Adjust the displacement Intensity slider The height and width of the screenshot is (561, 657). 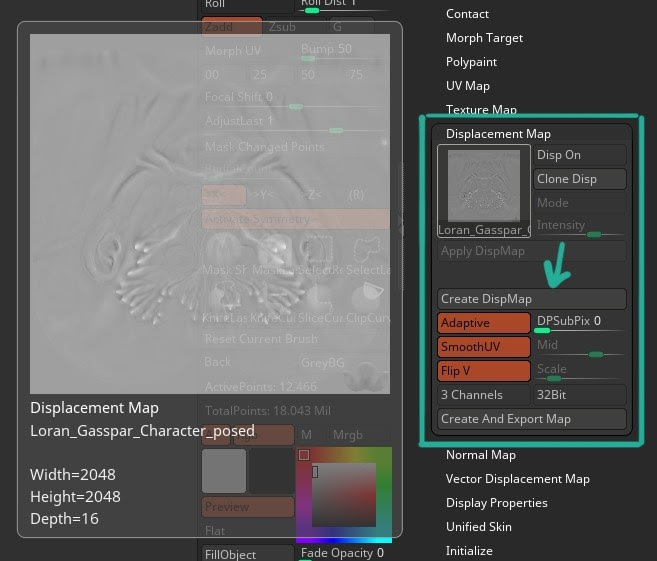click(x=580, y=228)
